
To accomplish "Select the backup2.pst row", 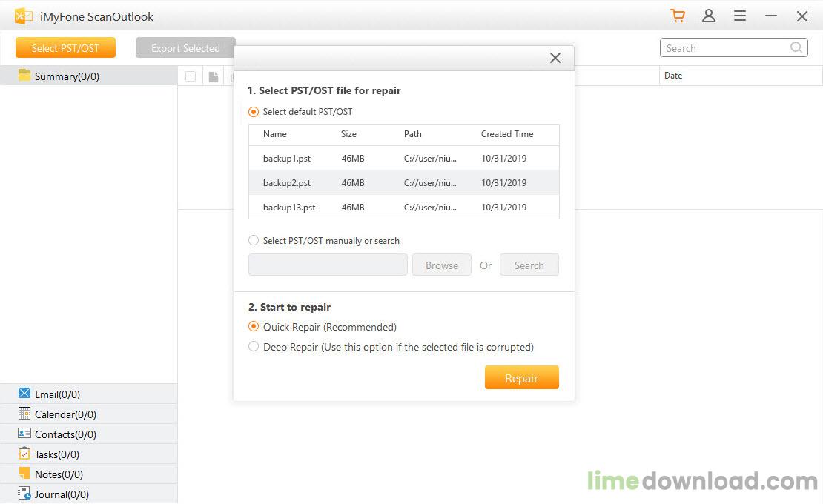I will (404, 182).
